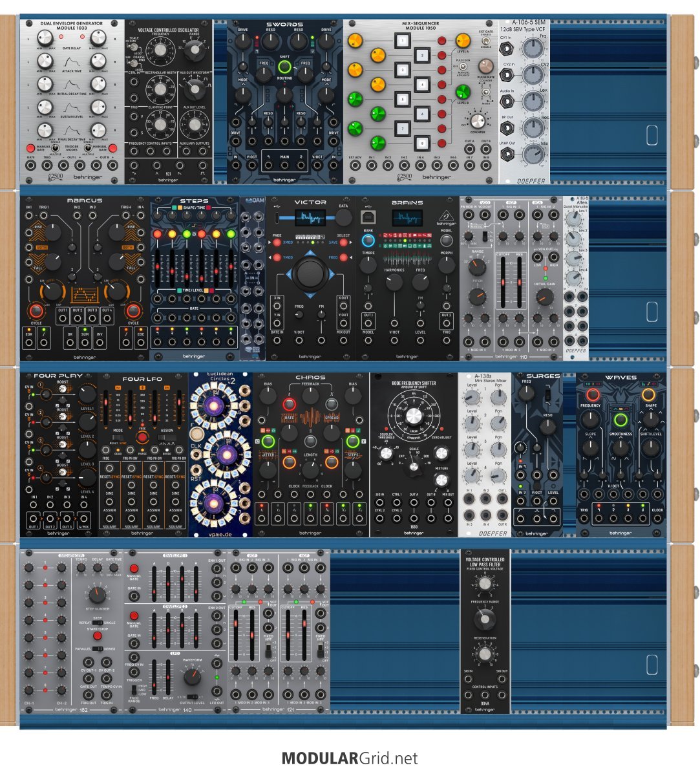
Task: Click the Step Number knob on sequencer 182
Action: (97, 595)
